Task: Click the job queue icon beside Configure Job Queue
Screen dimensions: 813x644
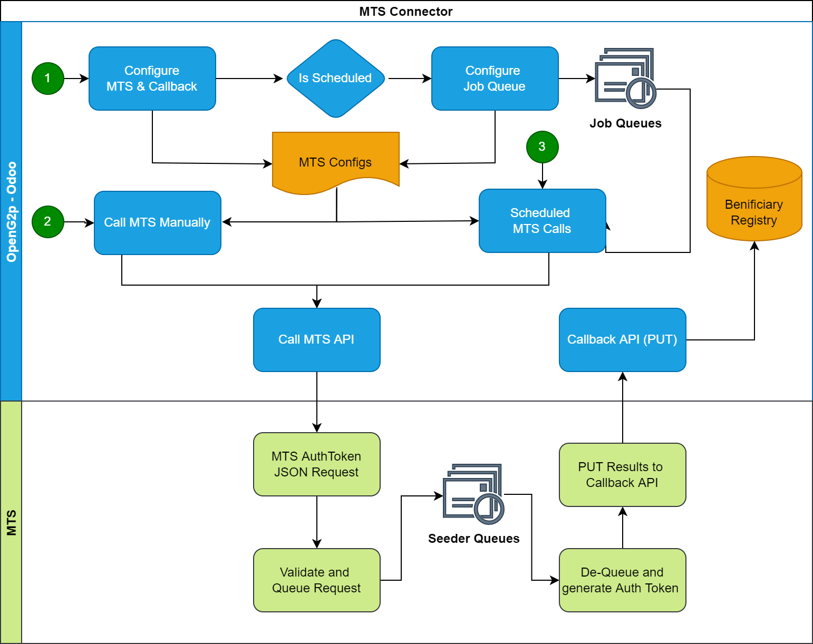Action: [x=625, y=79]
